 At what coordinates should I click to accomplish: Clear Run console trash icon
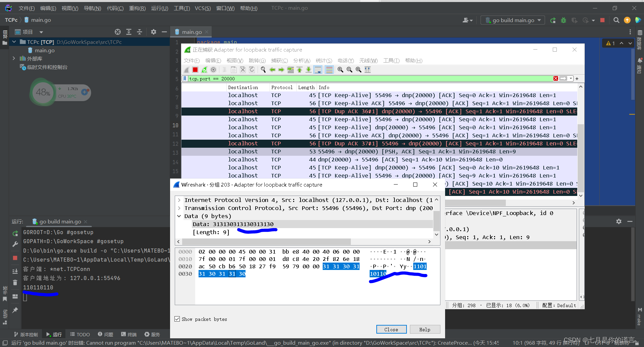point(15,283)
